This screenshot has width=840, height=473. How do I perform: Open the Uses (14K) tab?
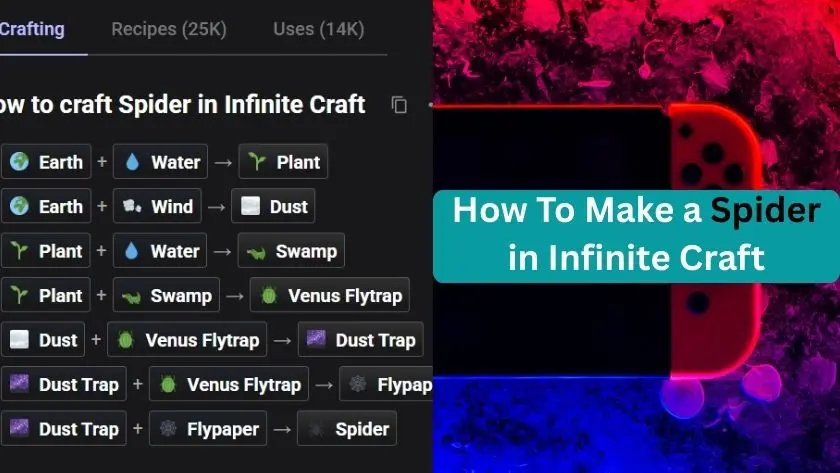319,29
